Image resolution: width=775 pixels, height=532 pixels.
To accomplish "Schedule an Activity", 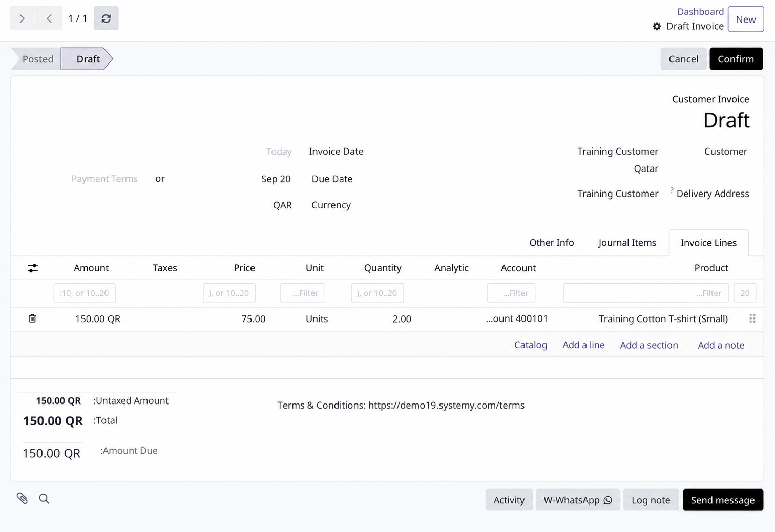I will click(x=509, y=500).
